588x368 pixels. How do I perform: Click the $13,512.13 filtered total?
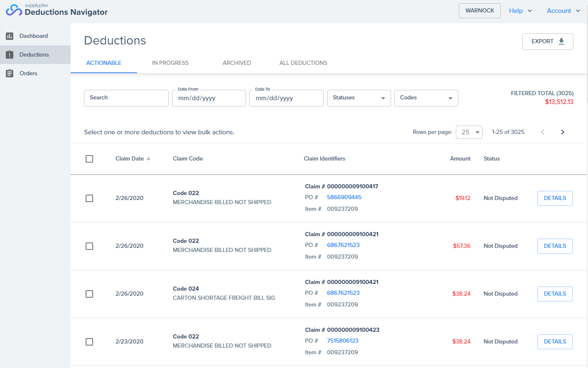[559, 102]
